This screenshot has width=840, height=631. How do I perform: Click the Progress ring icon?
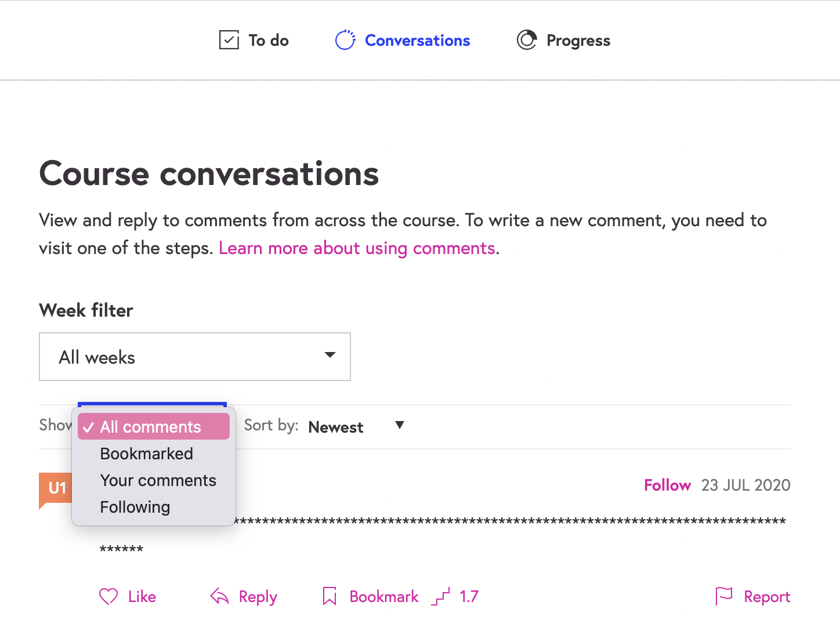527,40
